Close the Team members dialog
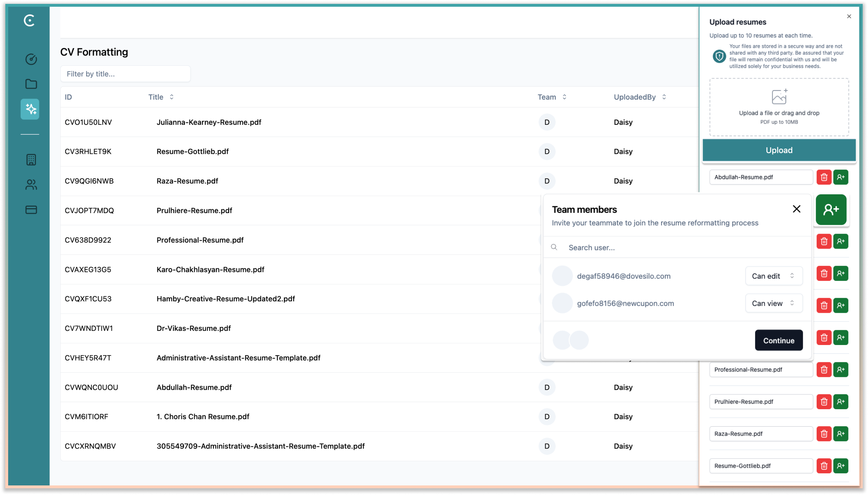 pyautogui.click(x=796, y=209)
